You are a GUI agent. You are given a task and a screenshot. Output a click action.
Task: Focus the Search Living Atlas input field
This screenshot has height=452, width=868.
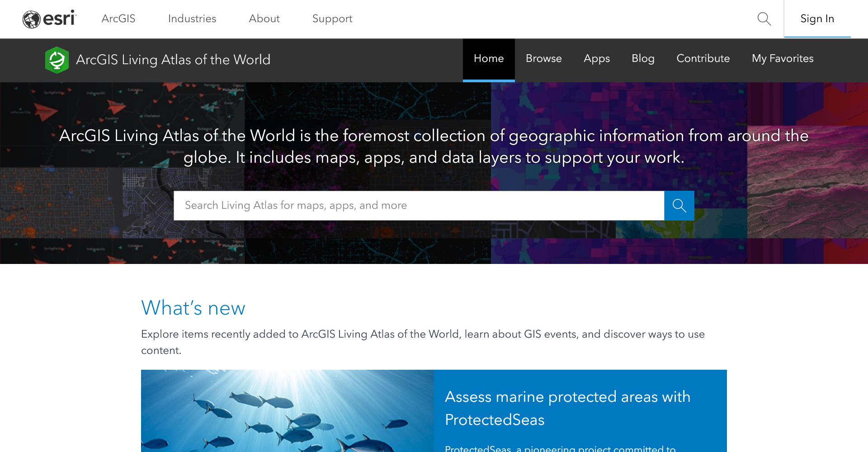(419, 206)
